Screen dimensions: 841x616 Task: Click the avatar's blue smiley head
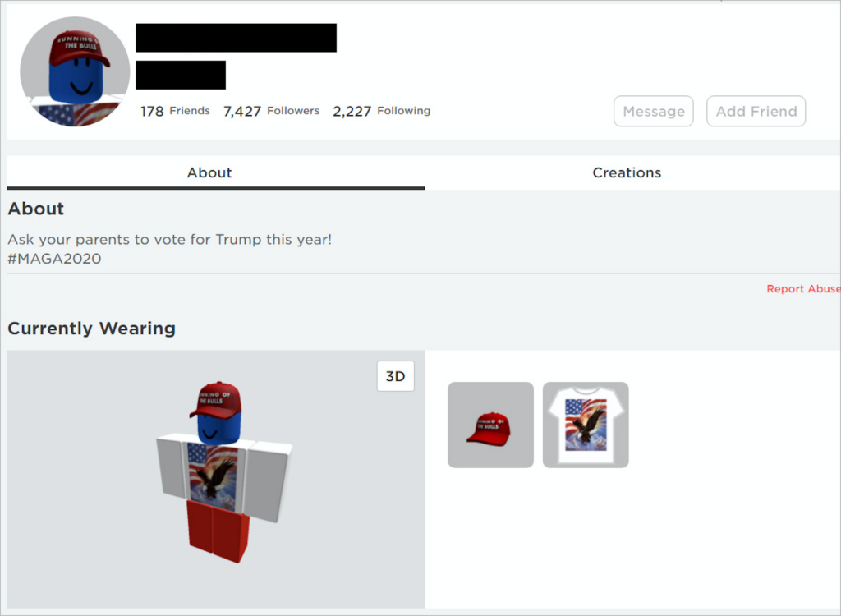218,429
